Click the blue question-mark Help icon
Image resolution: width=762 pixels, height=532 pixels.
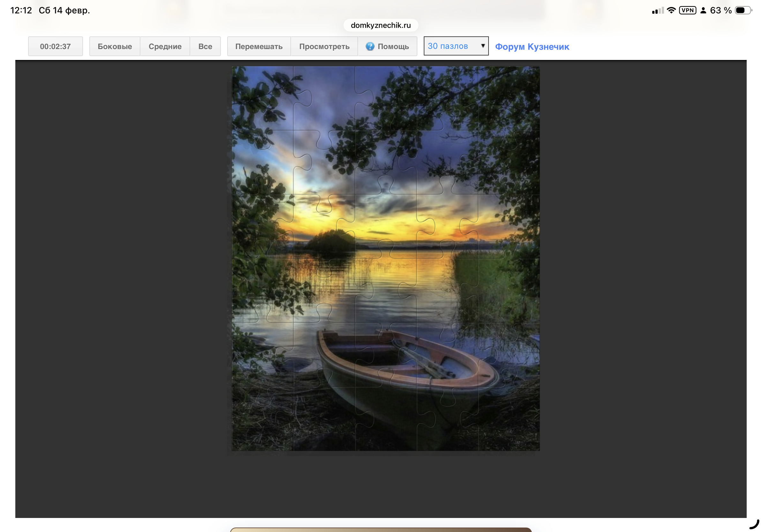(370, 46)
